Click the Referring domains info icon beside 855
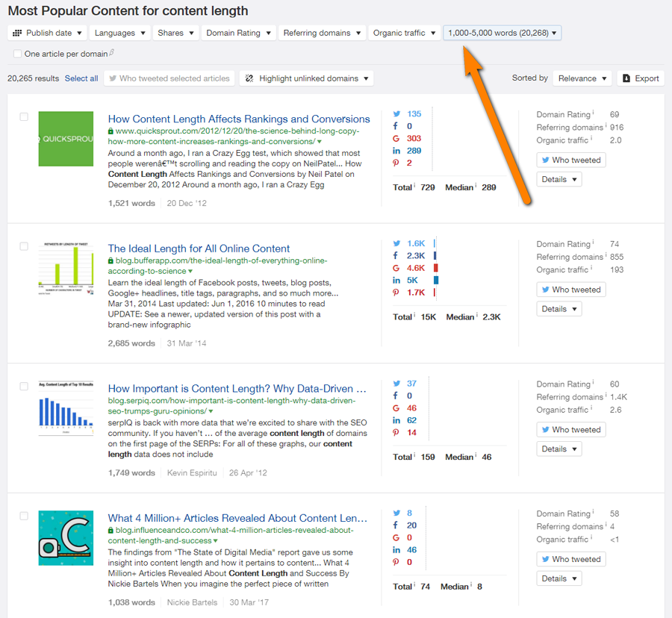Viewport: 672px width, 618px height. click(x=606, y=255)
